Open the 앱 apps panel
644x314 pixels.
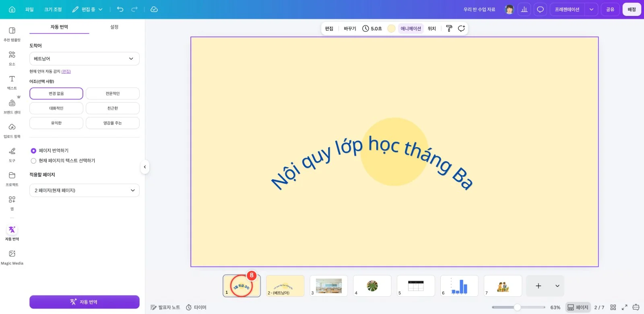click(x=12, y=203)
